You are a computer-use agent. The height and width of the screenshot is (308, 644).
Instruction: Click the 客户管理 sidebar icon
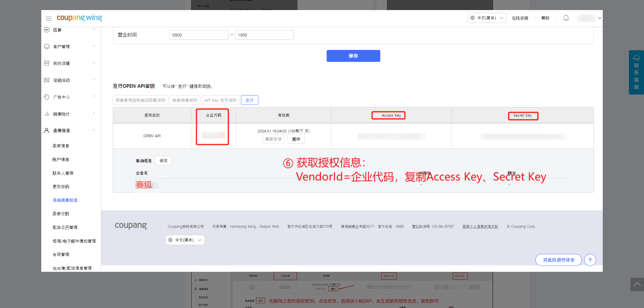(x=47, y=47)
